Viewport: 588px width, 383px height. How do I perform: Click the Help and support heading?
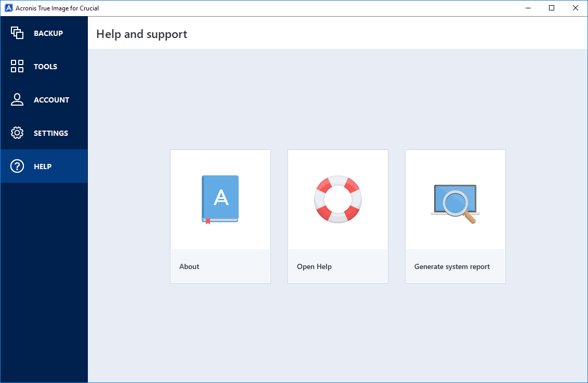coord(142,34)
